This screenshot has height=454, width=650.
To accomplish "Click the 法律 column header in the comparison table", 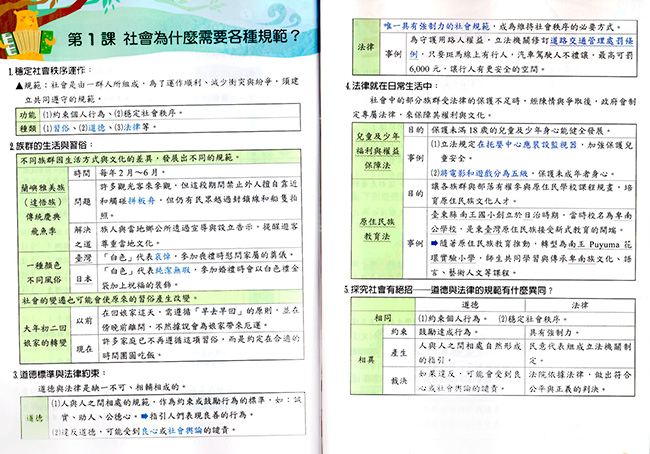I will [580, 305].
